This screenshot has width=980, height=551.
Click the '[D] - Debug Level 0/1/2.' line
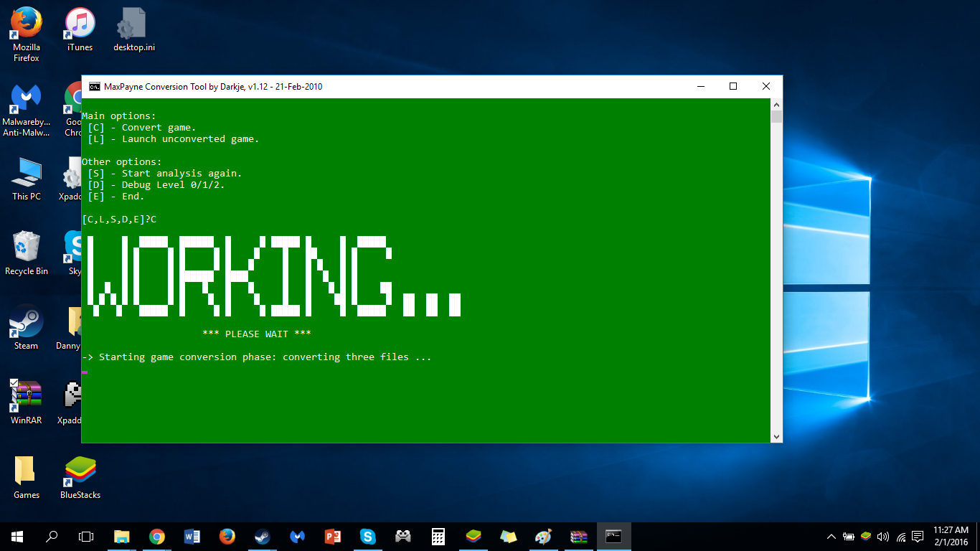point(156,185)
